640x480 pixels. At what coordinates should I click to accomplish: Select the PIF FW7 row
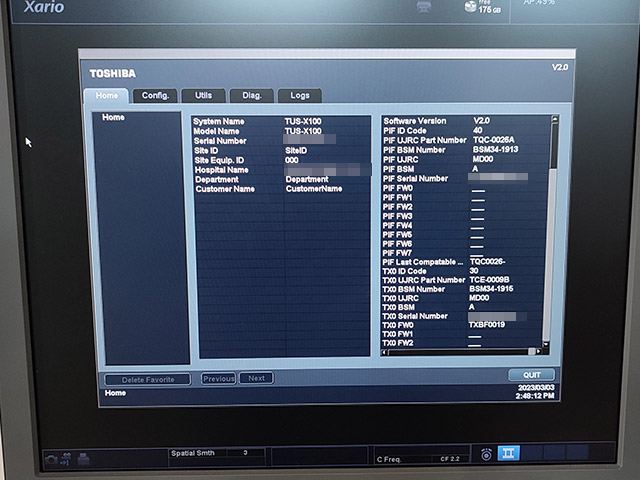tap(464, 253)
